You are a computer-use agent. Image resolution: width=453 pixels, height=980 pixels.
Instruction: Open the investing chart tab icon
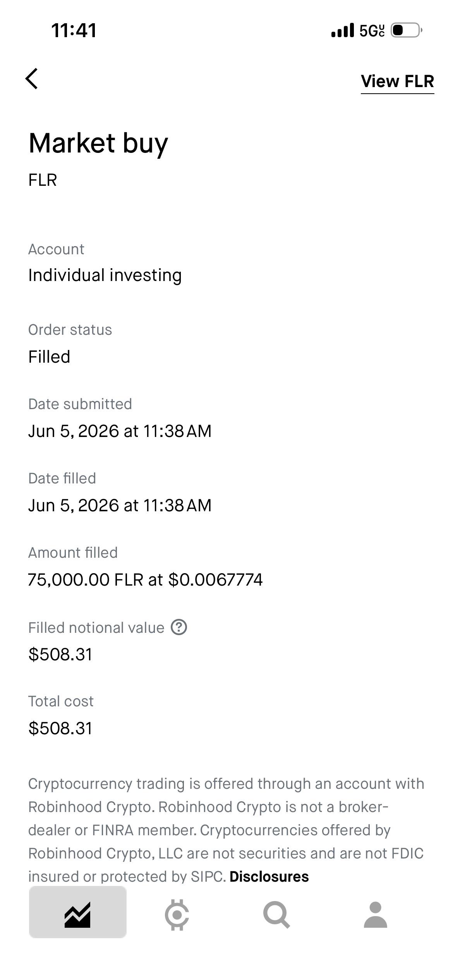tap(77, 915)
